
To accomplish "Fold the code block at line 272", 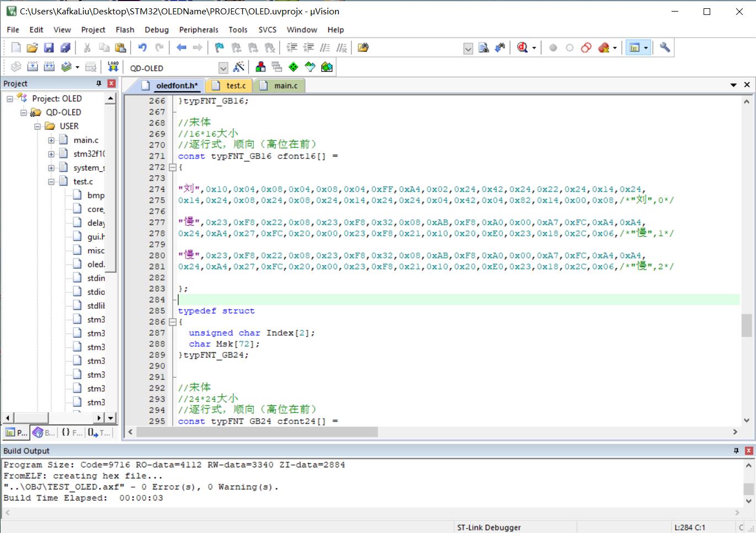I will coord(172,167).
